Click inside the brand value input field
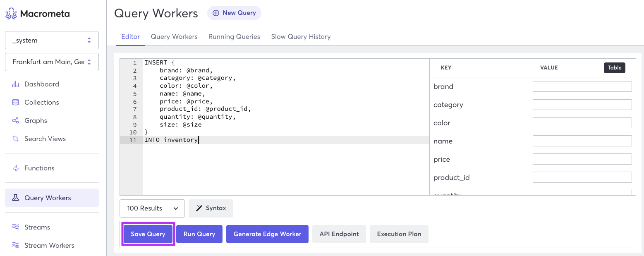 pyautogui.click(x=582, y=86)
